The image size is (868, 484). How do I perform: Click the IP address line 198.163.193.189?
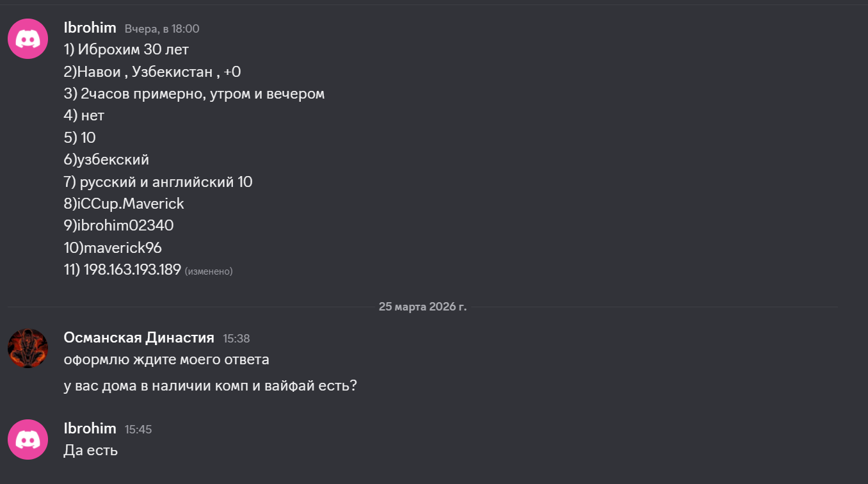click(x=132, y=270)
